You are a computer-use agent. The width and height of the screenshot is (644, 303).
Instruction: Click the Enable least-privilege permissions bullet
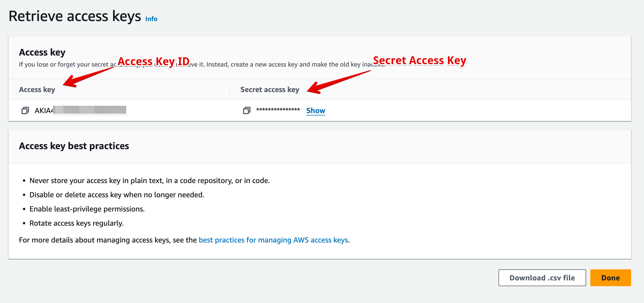coord(87,209)
